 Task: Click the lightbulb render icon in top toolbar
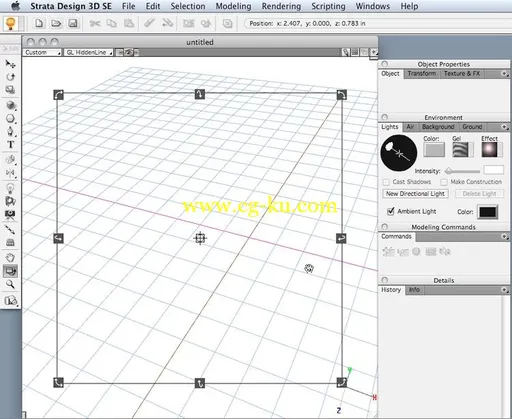(11, 23)
